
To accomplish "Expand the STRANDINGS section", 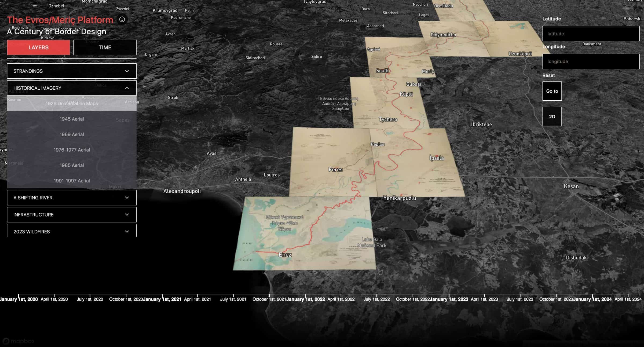I will (x=71, y=71).
